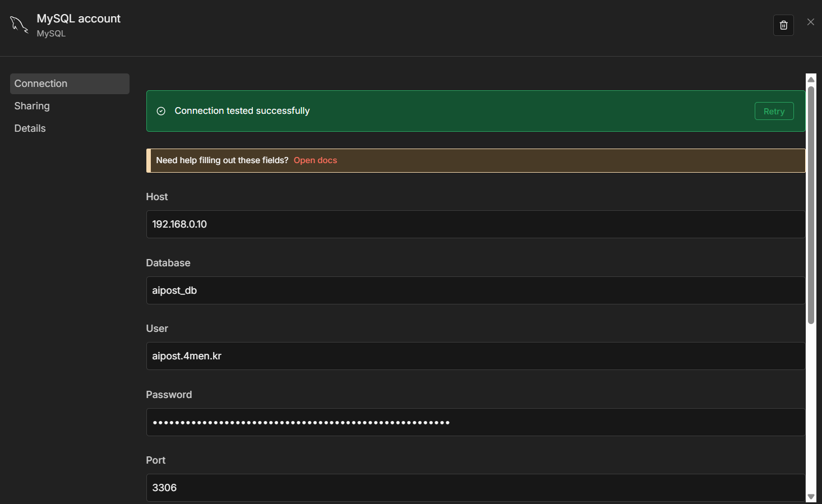Screen dimensions: 822x504
Task: Click the masked Password field
Action: click(x=475, y=422)
